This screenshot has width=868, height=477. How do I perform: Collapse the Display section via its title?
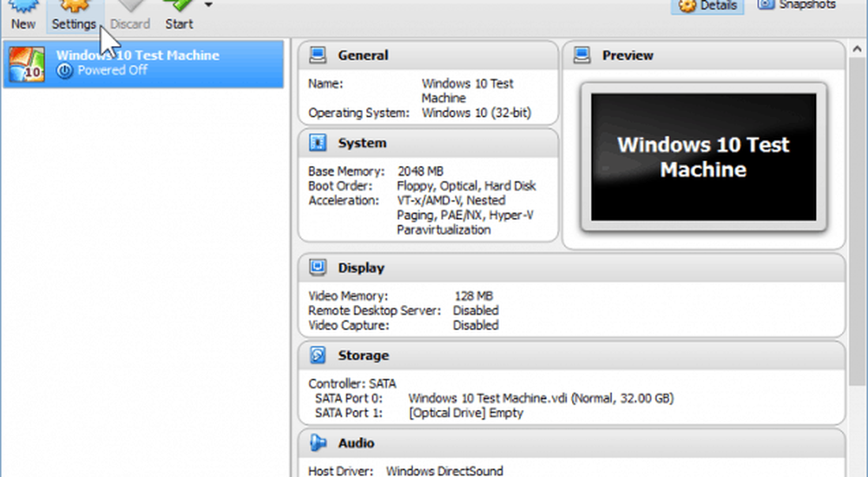[x=361, y=268]
